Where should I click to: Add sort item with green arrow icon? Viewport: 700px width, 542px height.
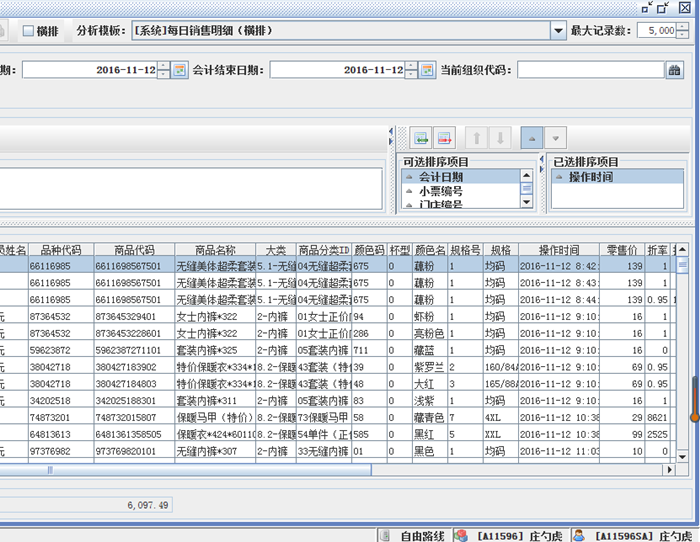[421, 137]
